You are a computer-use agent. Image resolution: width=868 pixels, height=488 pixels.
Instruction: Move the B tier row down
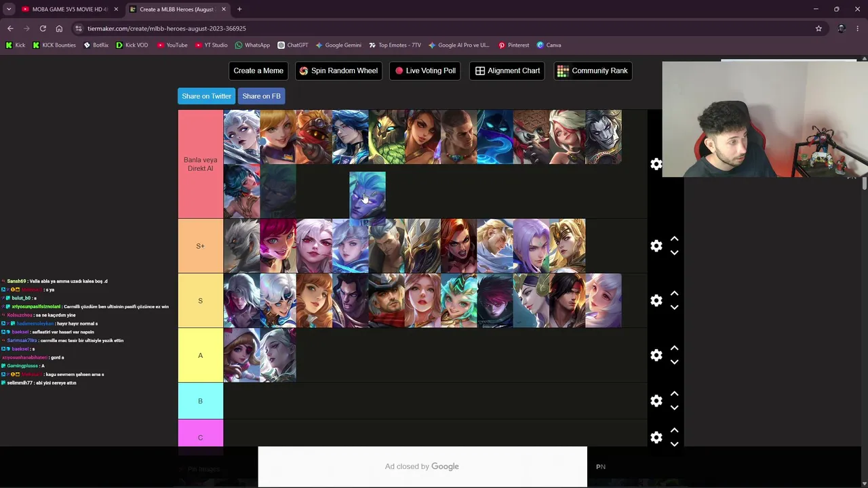[674, 407]
